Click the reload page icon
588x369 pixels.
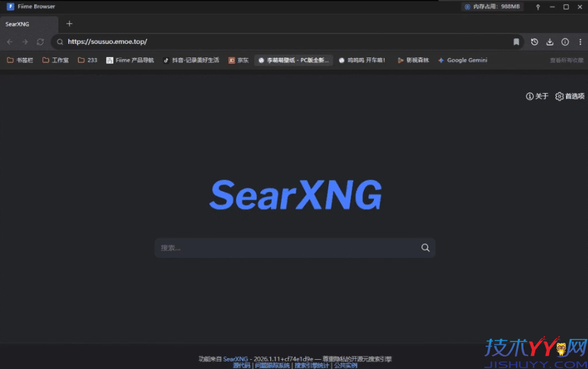(x=40, y=41)
